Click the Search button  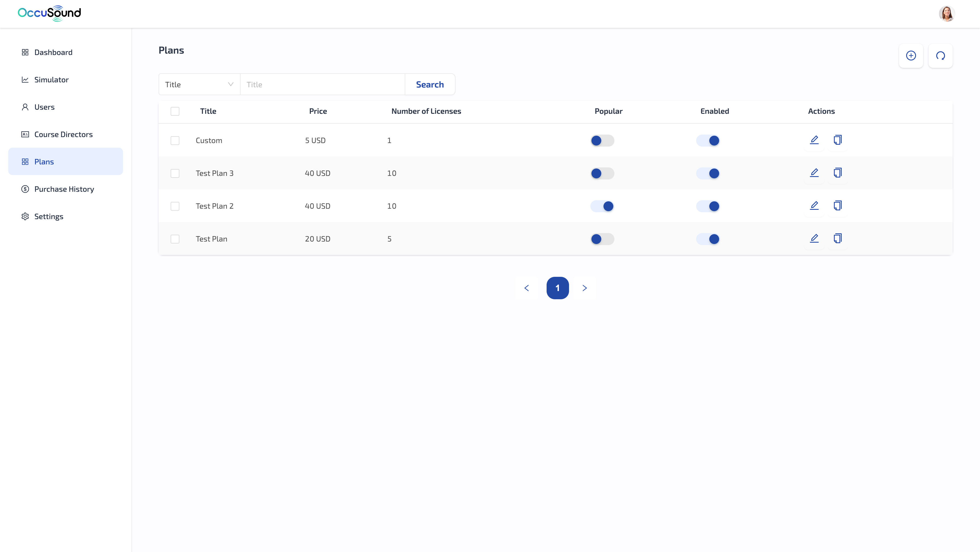[x=430, y=85]
